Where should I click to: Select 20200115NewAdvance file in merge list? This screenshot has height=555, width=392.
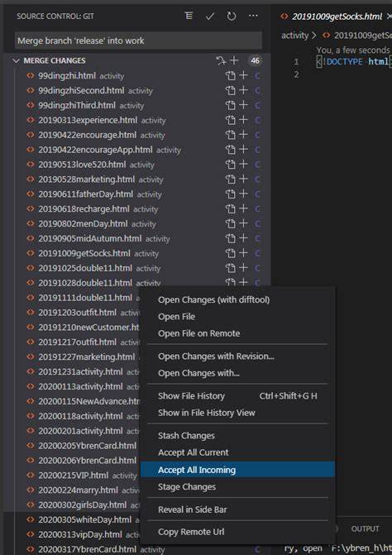(88, 401)
